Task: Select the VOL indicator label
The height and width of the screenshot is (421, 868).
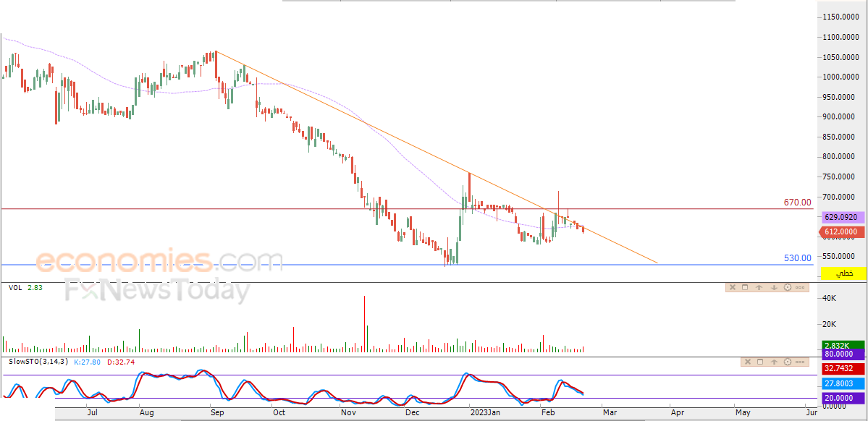Action: click(x=14, y=288)
